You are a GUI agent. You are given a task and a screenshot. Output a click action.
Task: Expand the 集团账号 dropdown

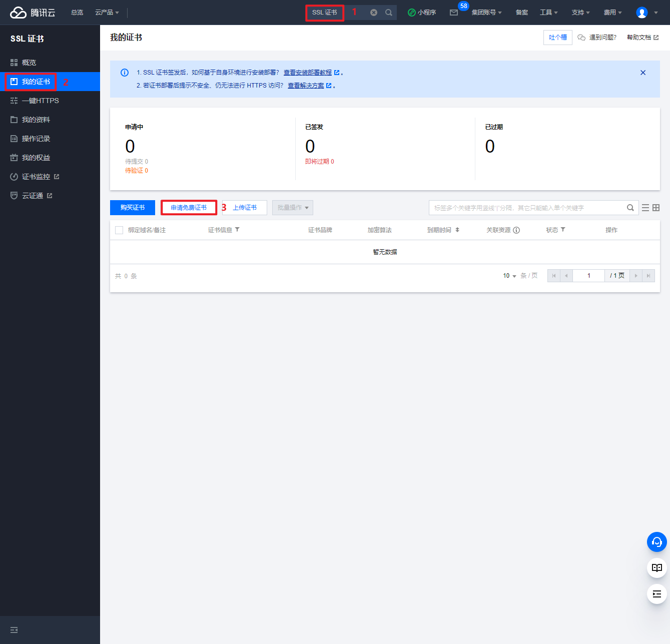pos(486,13)
